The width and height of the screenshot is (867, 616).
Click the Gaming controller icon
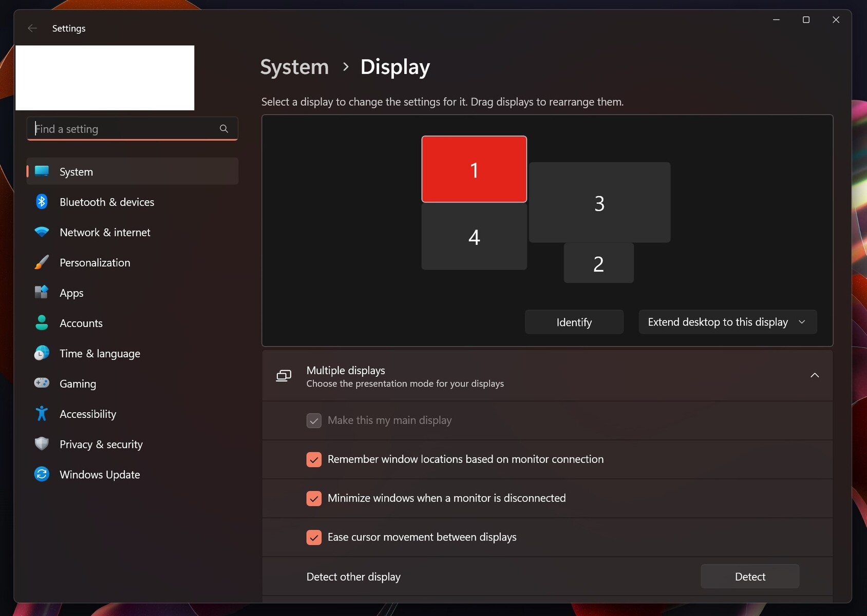click(x=42, y=383)
